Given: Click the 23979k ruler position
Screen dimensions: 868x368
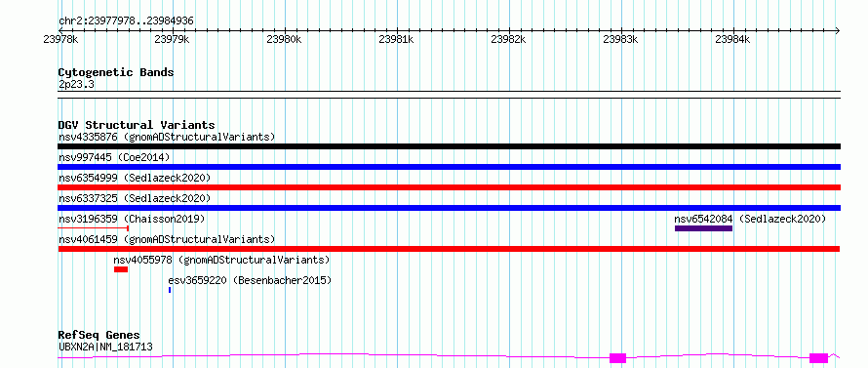Looking at the screenshot, I should click(173, 39).
